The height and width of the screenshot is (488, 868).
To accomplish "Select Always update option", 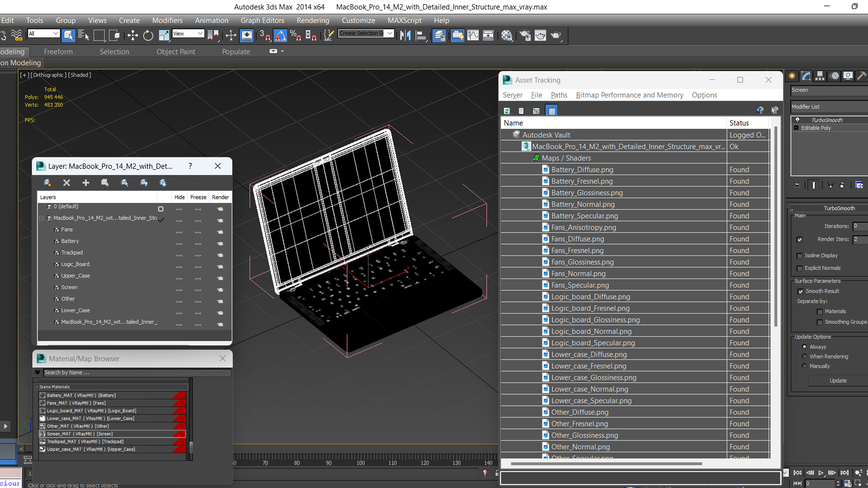I will tap(804, 347).
